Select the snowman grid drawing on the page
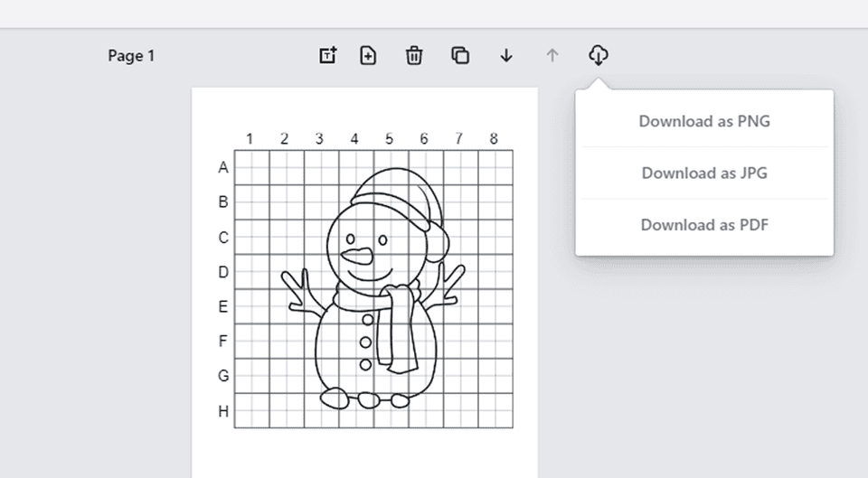This screenshot has height=478, width=868. 373,289
